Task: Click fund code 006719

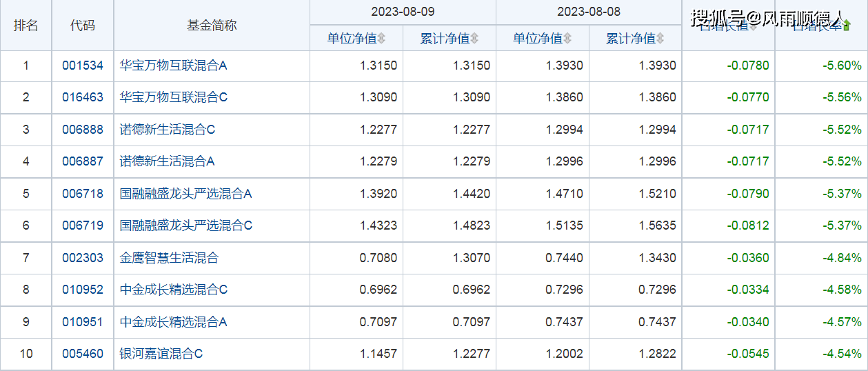Action: pos(83,225)
